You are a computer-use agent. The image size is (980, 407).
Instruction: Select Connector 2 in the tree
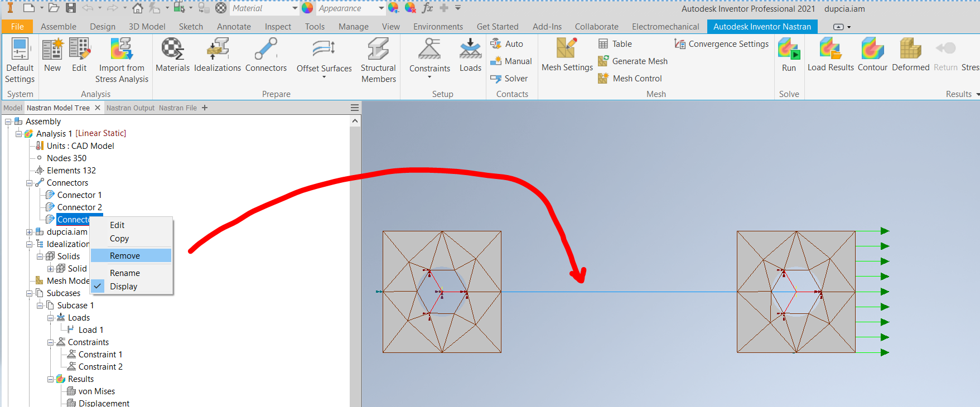point(79,207)
